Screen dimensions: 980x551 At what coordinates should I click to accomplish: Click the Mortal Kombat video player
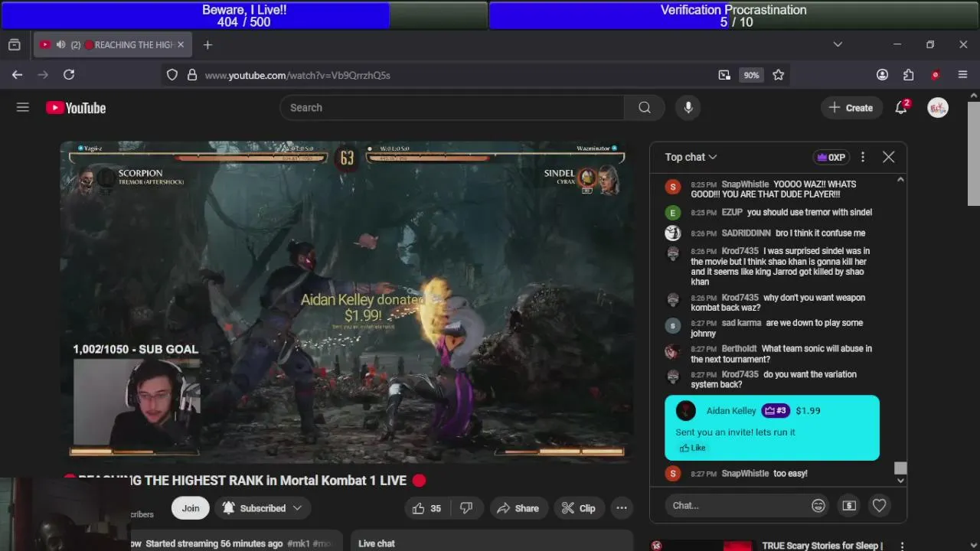pos(347,302)
